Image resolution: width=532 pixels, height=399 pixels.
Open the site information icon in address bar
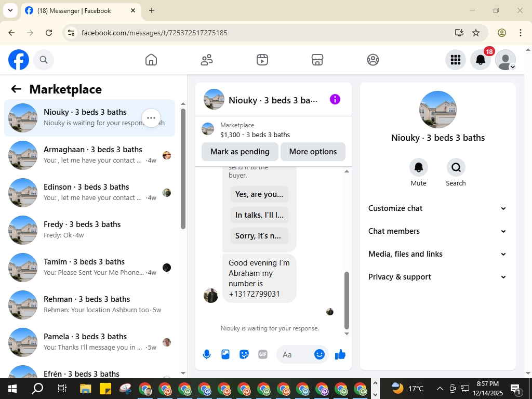(71, 33)
